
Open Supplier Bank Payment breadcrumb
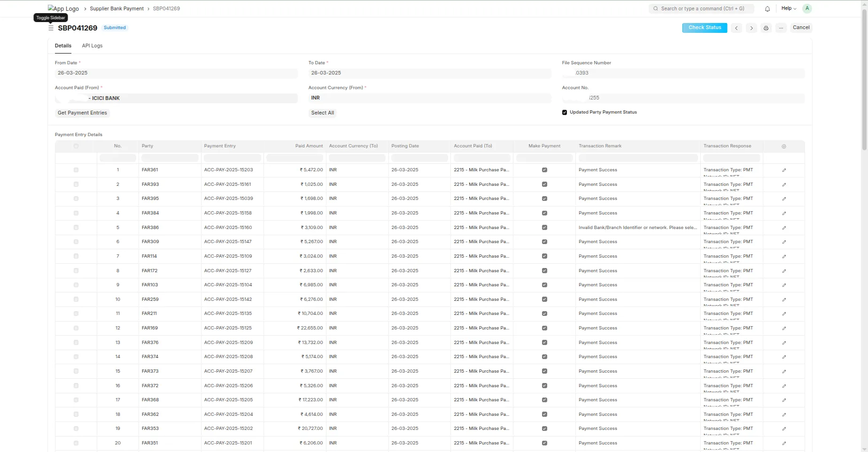(x=116, y=8)
